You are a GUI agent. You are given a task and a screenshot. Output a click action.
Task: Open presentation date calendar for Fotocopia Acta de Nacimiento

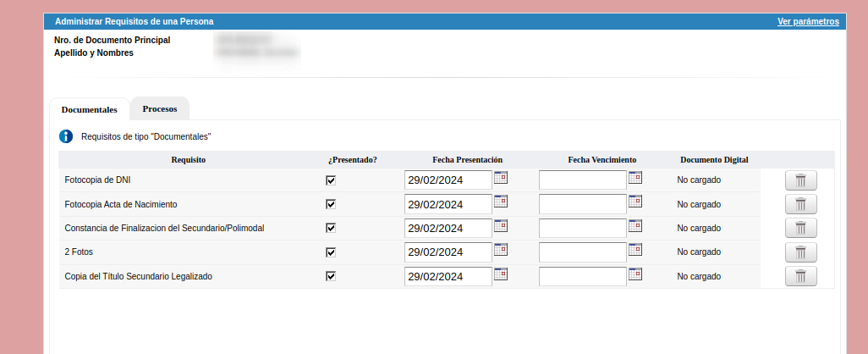tap(501, 201)
